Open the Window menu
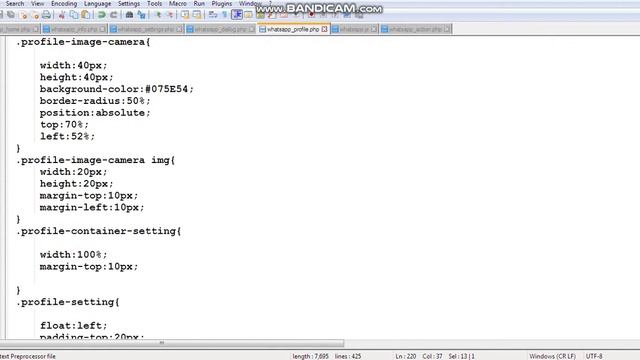Screen dimensions: 640x360 coord(250,4)
